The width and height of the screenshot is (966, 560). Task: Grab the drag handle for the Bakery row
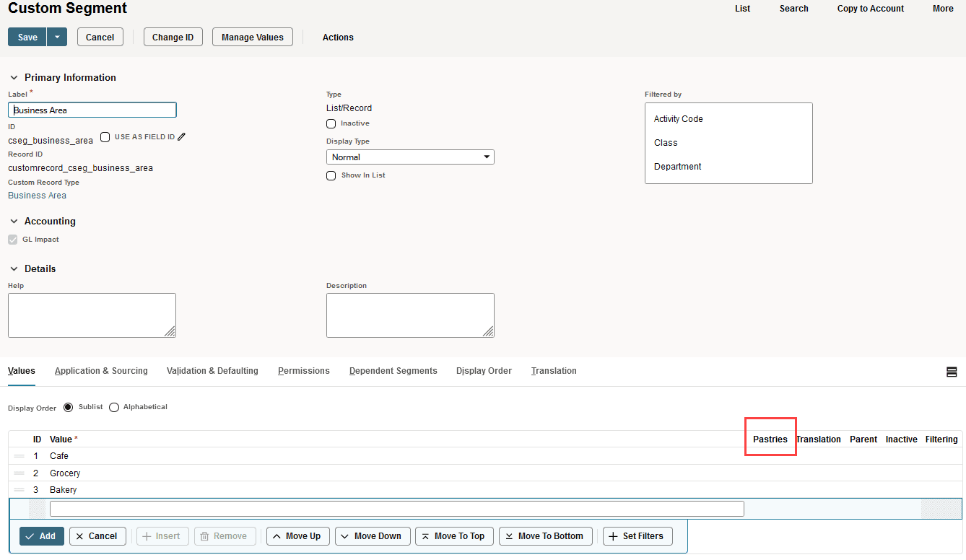coord(19,490)
